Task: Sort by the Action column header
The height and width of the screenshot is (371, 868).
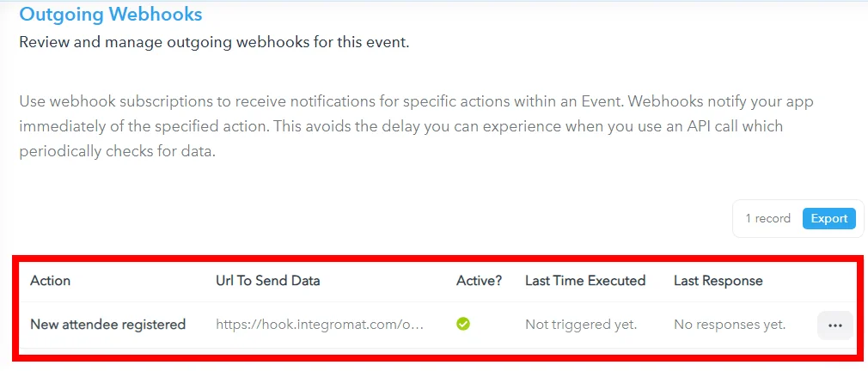Action: coord(51,280)
